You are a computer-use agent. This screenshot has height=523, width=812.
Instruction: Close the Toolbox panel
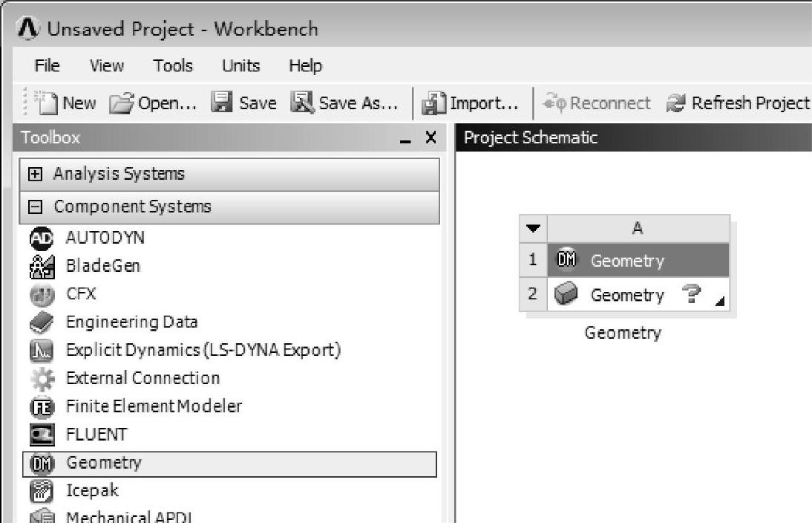430,138
